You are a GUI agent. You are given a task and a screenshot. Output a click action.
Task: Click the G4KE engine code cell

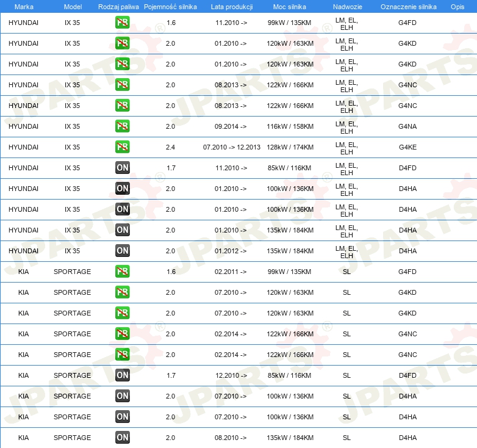407,147
